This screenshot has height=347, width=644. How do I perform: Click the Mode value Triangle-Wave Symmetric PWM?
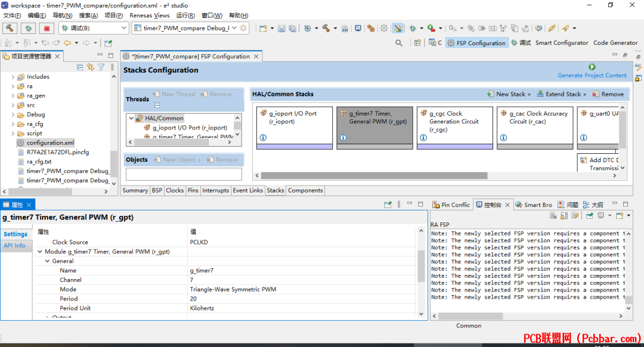click(x=233, y=290)
